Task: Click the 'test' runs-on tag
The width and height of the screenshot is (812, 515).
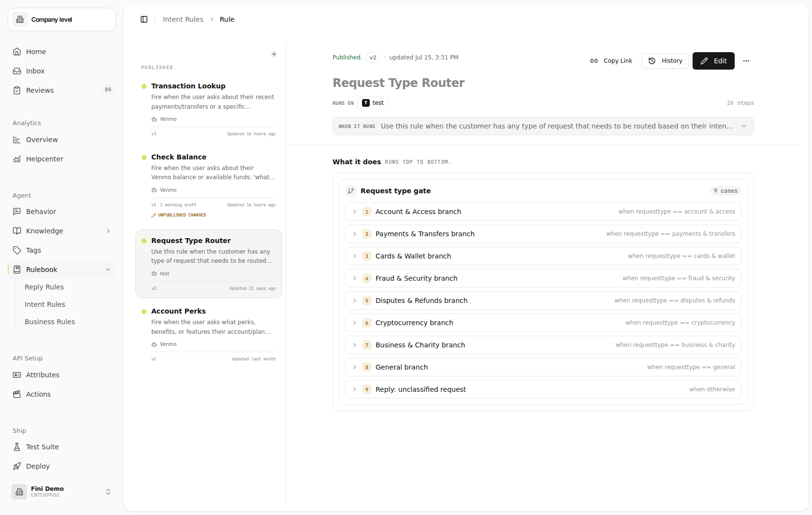Action: point(373,103)
